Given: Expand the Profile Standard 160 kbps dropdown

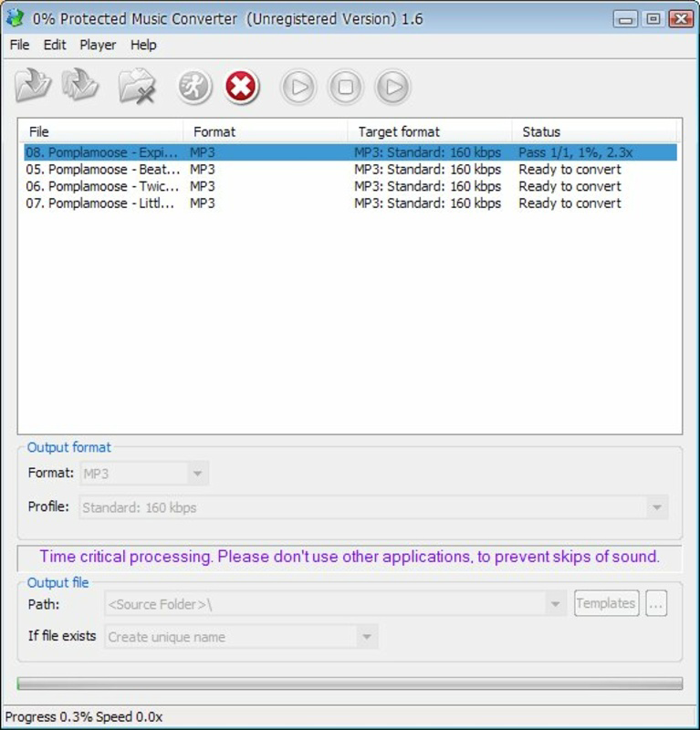Looking at the screenshot, I should click(657, 507).
